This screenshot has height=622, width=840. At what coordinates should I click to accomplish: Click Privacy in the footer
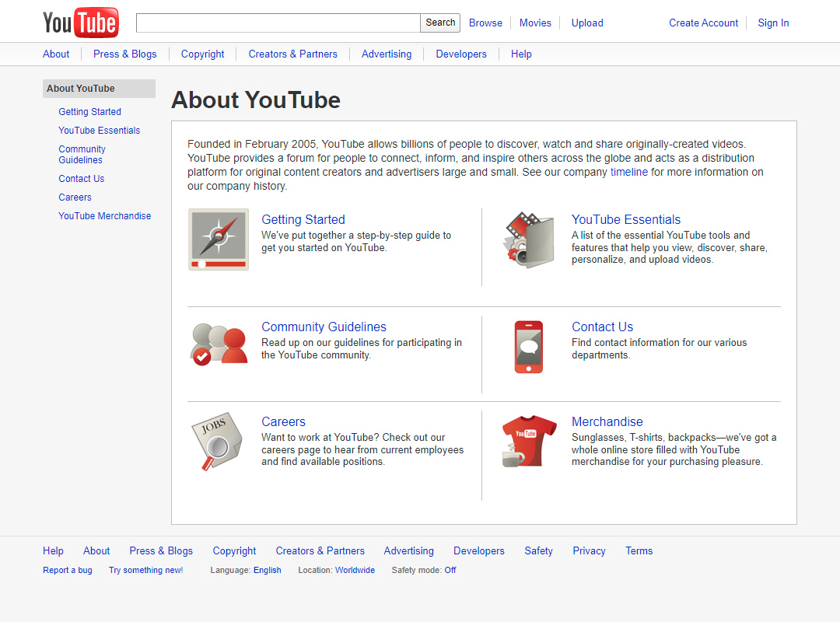click(x=589, y=550)
